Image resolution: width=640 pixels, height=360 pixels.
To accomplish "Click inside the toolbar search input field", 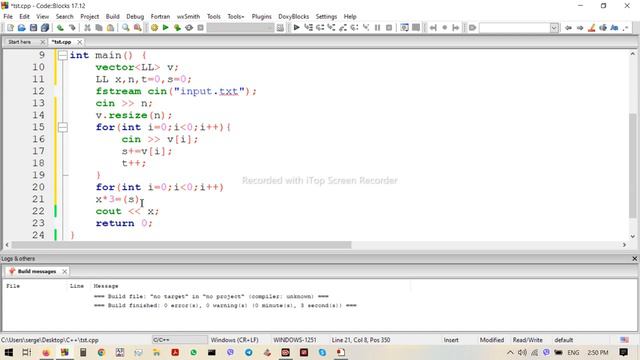I will [515, 28].
